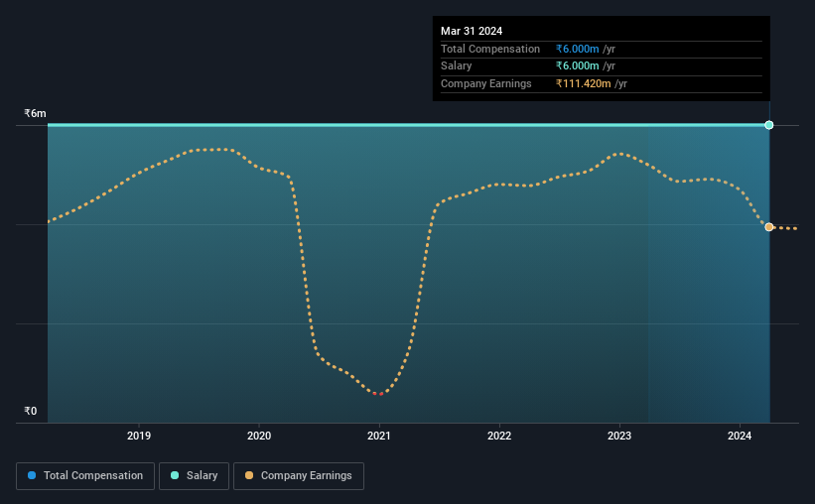Click the 'Company Earnings' label in the tooltip

click(486, 83)
